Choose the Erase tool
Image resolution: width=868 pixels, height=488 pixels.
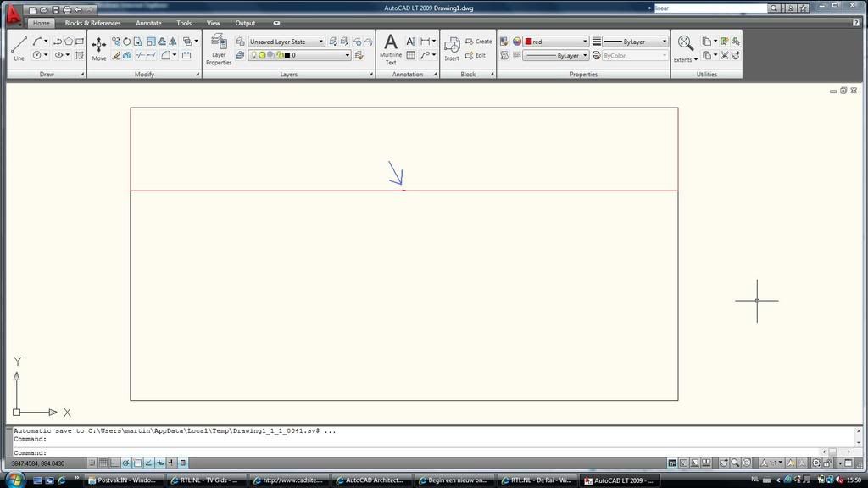pos(116,55)
